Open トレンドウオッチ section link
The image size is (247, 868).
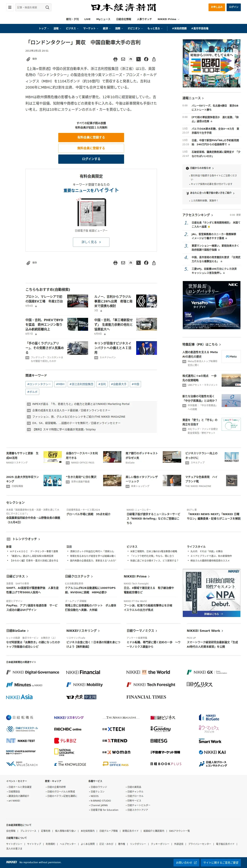[x=26, y=539]
